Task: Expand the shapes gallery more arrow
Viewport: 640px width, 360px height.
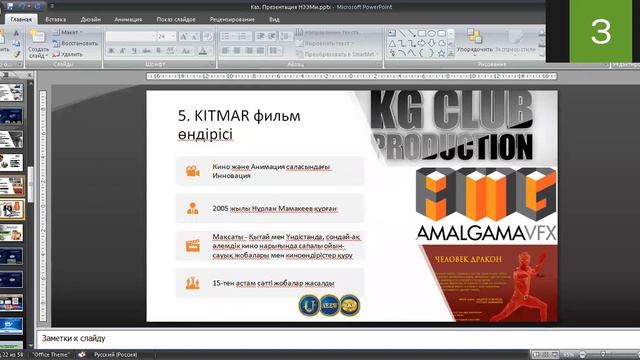Action: click(x=451, y=53)
